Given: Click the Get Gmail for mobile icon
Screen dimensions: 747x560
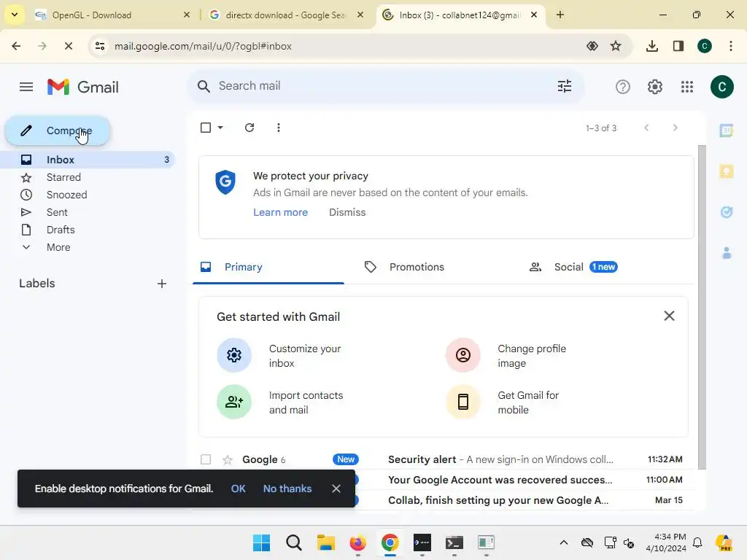Looking at the screenshot, I should point(463,402).
